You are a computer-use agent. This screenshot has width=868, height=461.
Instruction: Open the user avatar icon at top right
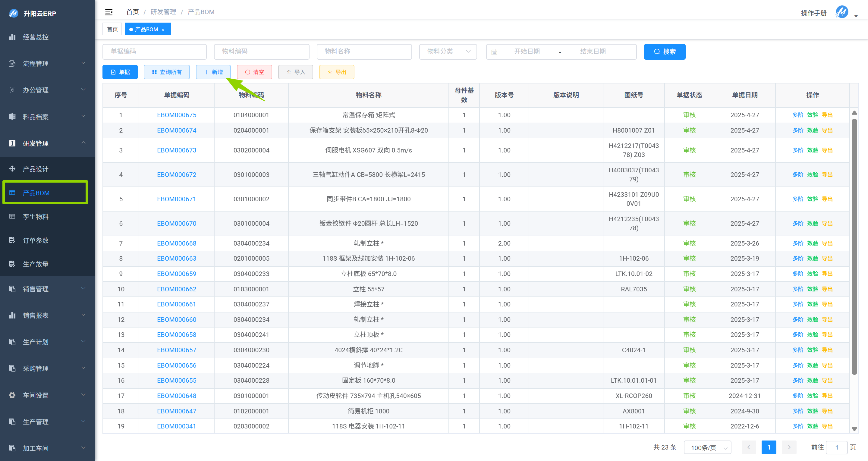click(842, 12)
